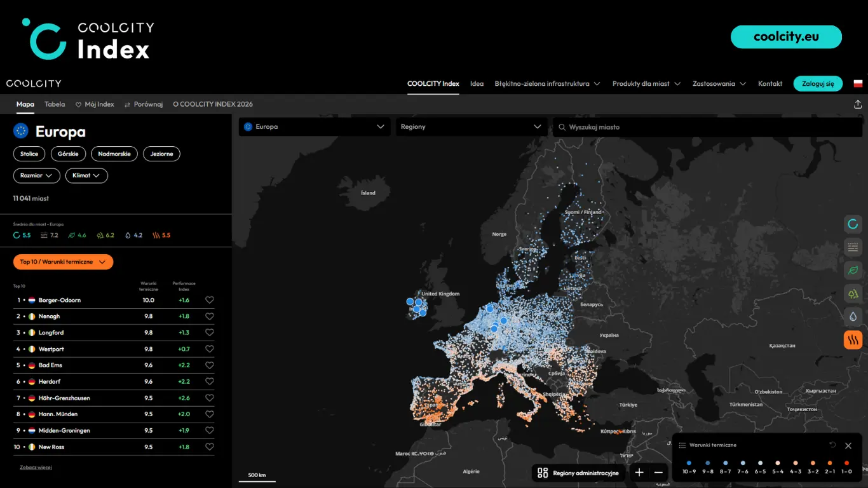
Task: Click the leaf average value 4.6
Action: pos(77,235)
